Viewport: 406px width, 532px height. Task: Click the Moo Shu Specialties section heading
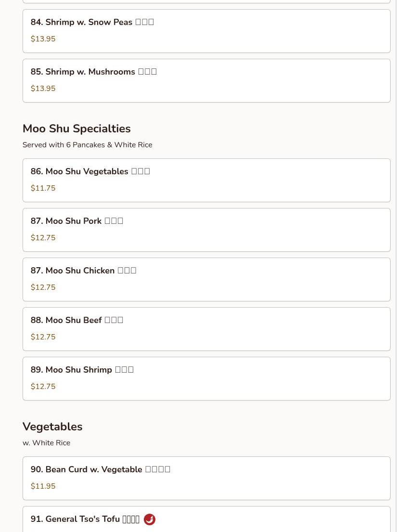click(x=76, y=129)
